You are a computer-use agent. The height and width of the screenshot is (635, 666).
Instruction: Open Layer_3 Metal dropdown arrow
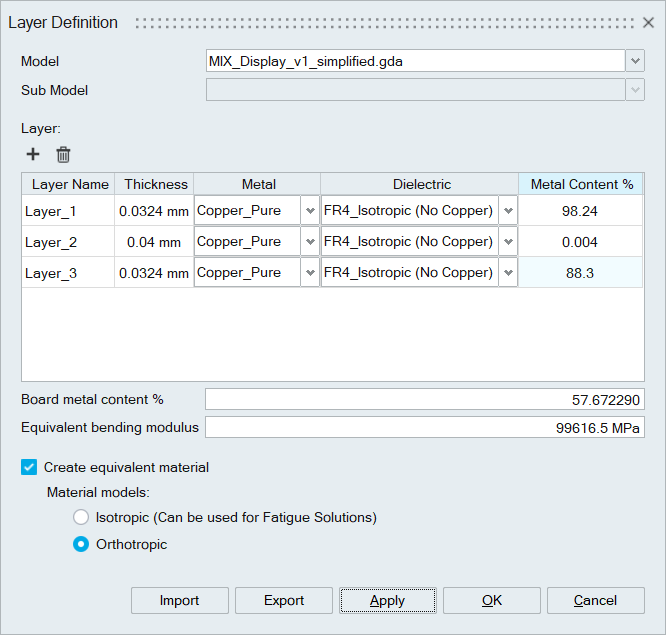[310, 273]
